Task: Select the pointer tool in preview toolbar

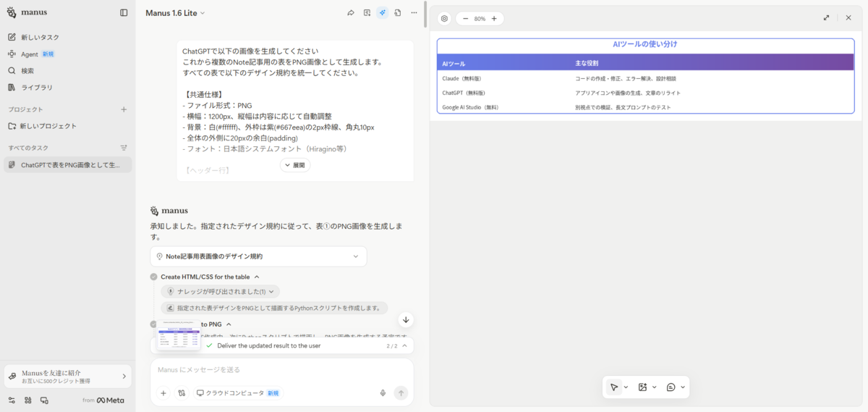Action: click(x=613, y=387)
